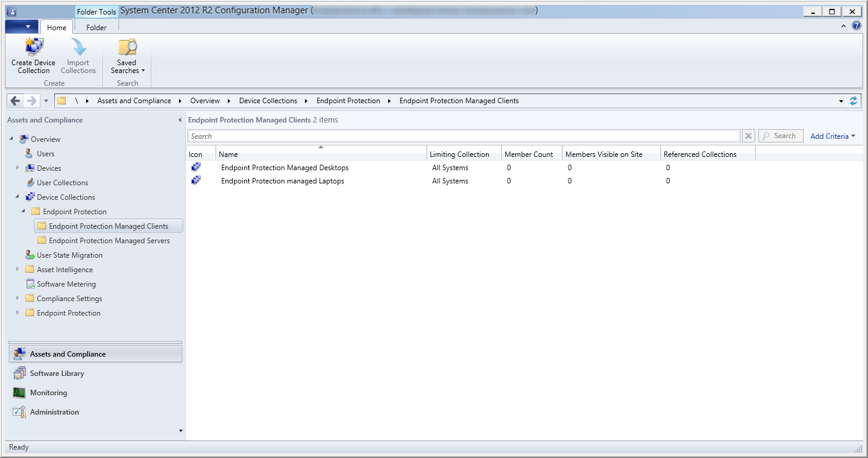Click the Create Device Collection icon
Image resolution: width=868 pixels, height=458 pixels.
tap(34, 47)
